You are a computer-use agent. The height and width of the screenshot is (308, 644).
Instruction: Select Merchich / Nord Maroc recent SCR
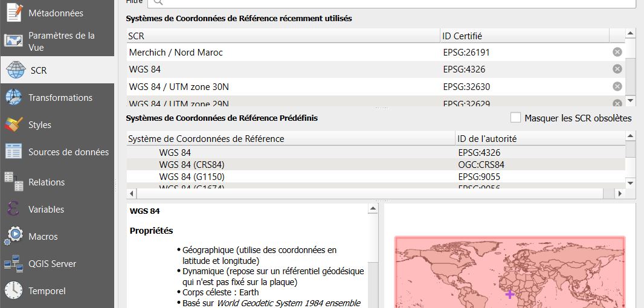pyautogui.click(x=176, y=52)
